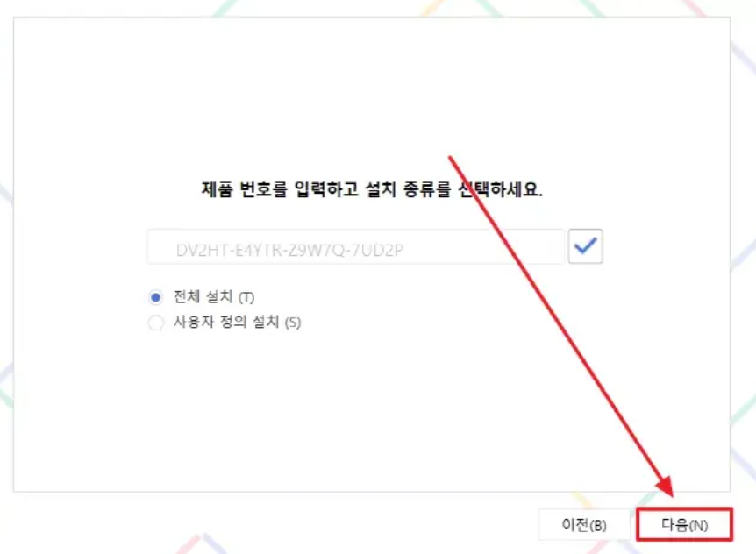
Task: Go to the next install step
Action: [685, 524]
